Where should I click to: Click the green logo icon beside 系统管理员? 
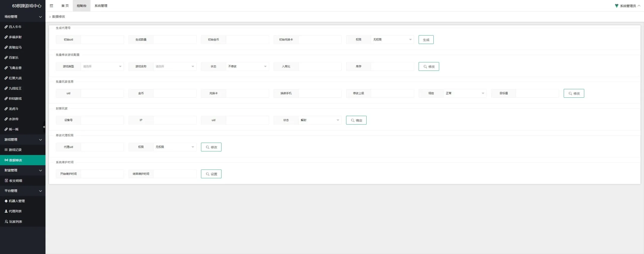(x=617, y=6)
